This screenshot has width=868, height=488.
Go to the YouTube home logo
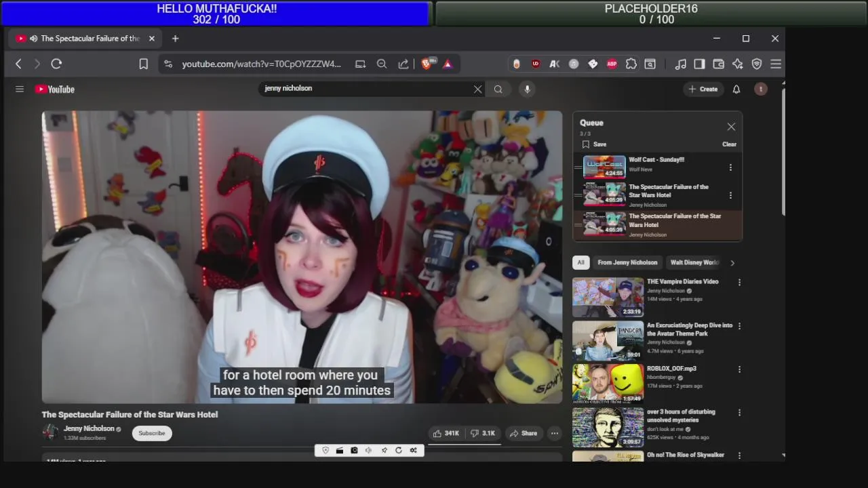click(55, 89)
